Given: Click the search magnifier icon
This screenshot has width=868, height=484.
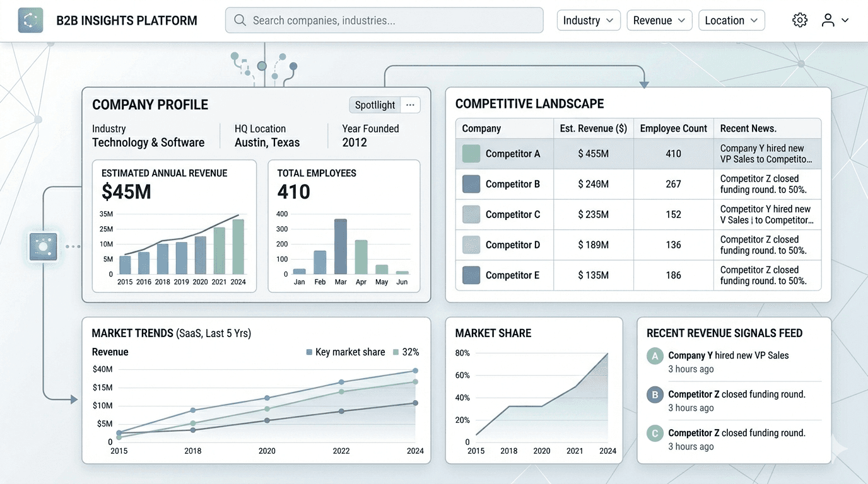Looking at the screenshot, I should tap(240, 20).
